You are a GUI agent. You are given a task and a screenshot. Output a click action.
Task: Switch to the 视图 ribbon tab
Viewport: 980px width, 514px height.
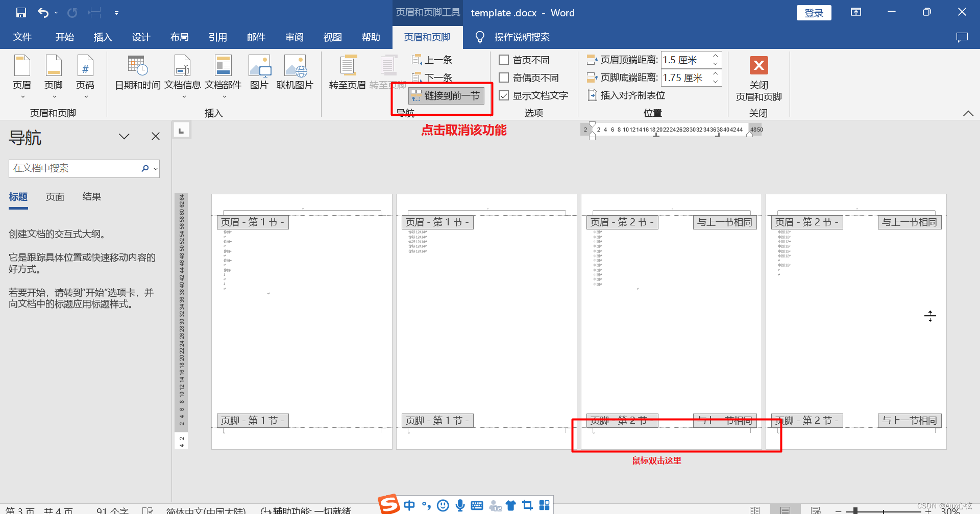332,37
